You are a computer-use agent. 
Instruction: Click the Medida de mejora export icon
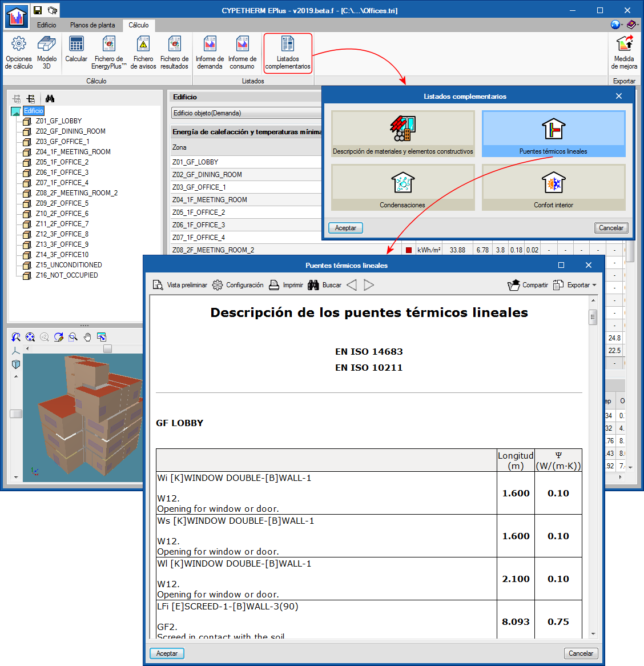(624, 53)
